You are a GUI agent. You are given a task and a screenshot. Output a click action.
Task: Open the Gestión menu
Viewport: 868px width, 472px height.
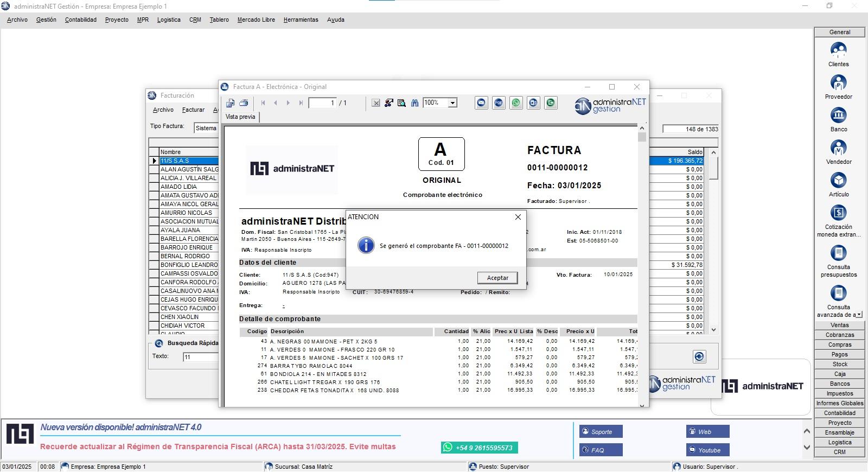pos(46,20)
